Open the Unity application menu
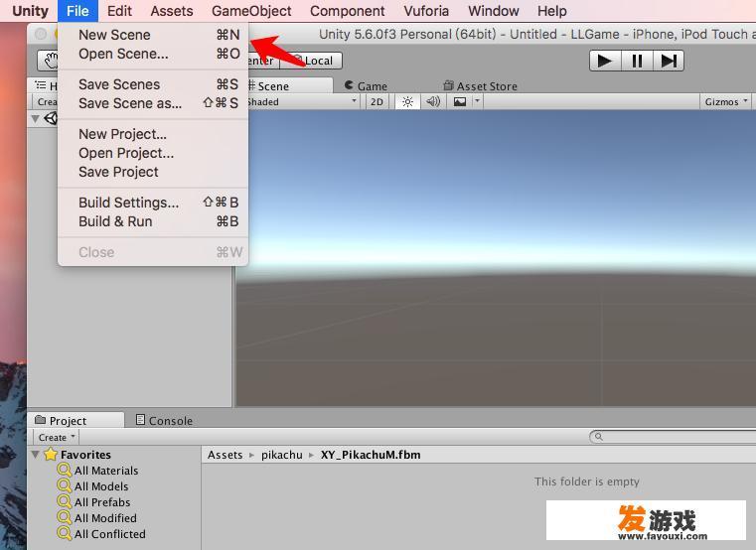Viewport: 756px width, 550px height. 30,11
